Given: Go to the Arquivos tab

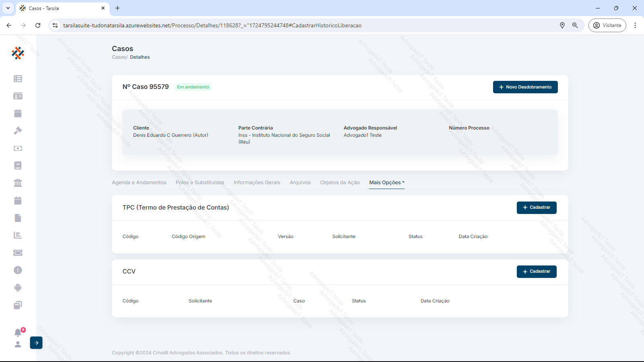Looking at the screenshot, I should pyautogui.click(x=300, y=183).
